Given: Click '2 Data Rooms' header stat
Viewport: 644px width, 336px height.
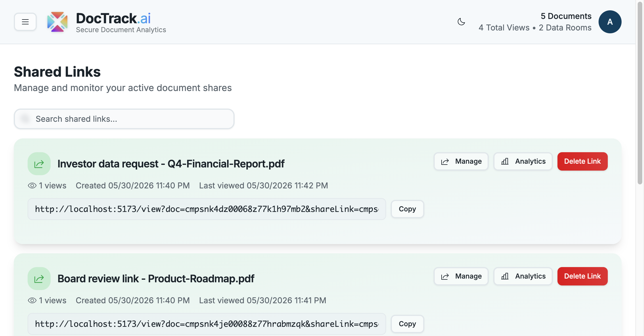Looking at the screenshot, I should [565, 28].
